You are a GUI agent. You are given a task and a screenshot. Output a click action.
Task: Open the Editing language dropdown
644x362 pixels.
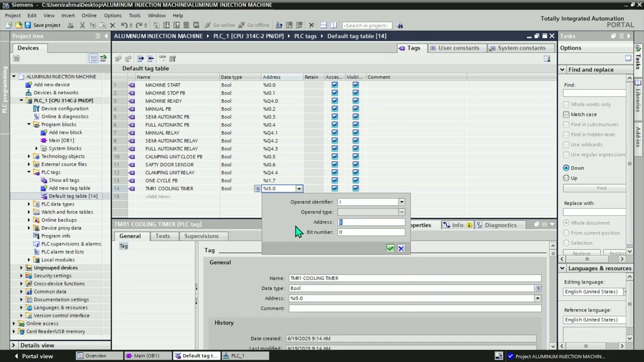pyautogui.click(x=625, y=292)
